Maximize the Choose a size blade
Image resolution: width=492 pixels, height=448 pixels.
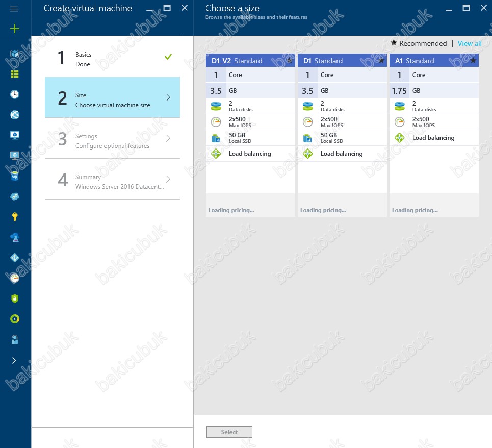467,8
